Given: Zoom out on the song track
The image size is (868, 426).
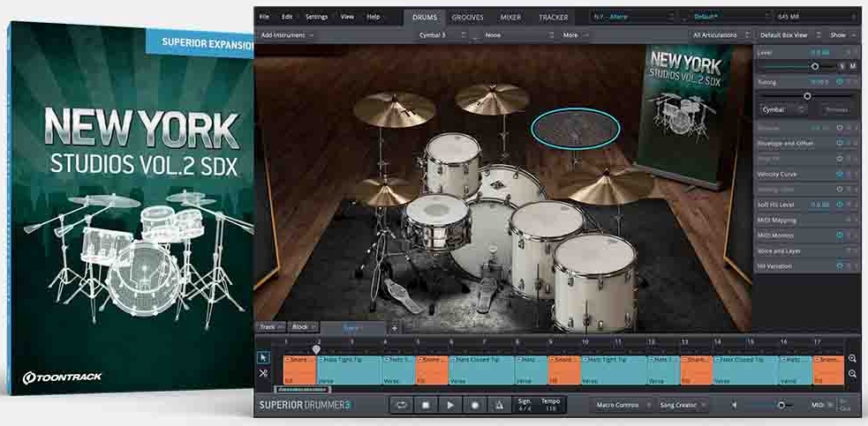Looking at the screenshot, I should pyautogui.click(x=852, y=374).
